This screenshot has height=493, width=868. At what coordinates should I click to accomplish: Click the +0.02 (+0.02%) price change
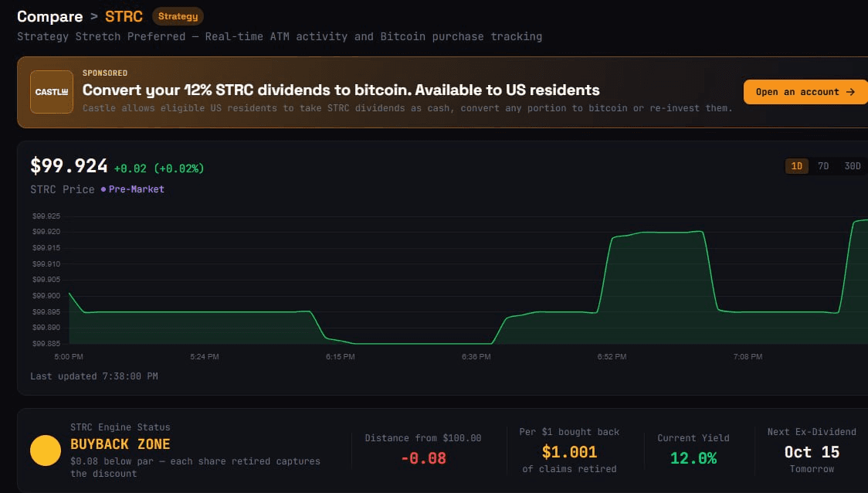click(159, 168)
